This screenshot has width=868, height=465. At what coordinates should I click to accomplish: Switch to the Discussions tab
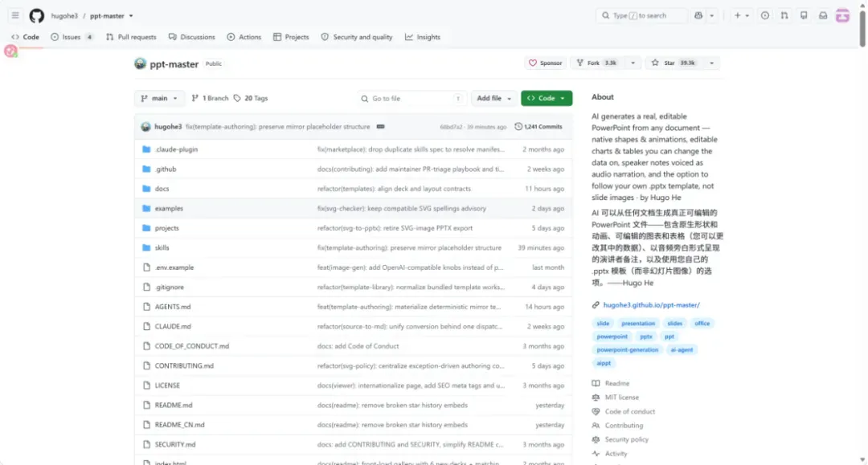[191, 37]
